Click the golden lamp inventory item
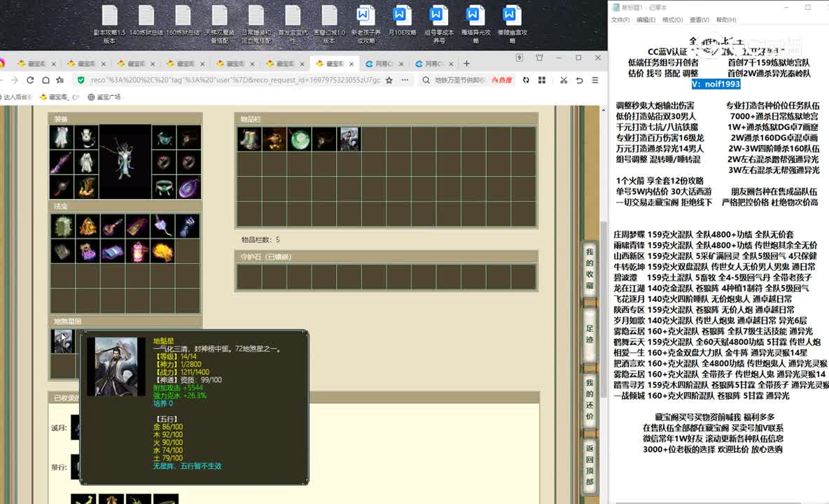The width and height of the screenshot is (829, 504). tap(274, 139)
